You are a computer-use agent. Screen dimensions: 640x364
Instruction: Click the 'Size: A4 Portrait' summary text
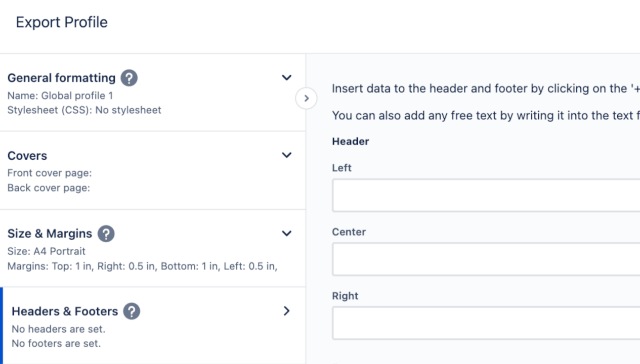[47, 251]
